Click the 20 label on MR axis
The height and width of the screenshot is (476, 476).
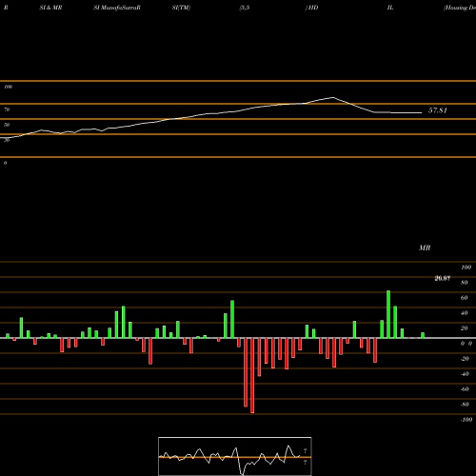click(465, 328)
